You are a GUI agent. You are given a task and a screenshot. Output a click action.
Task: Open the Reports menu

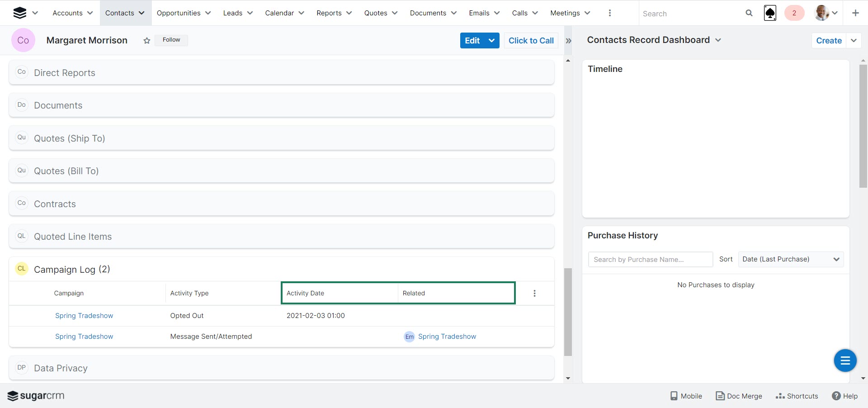pos(334,13)
